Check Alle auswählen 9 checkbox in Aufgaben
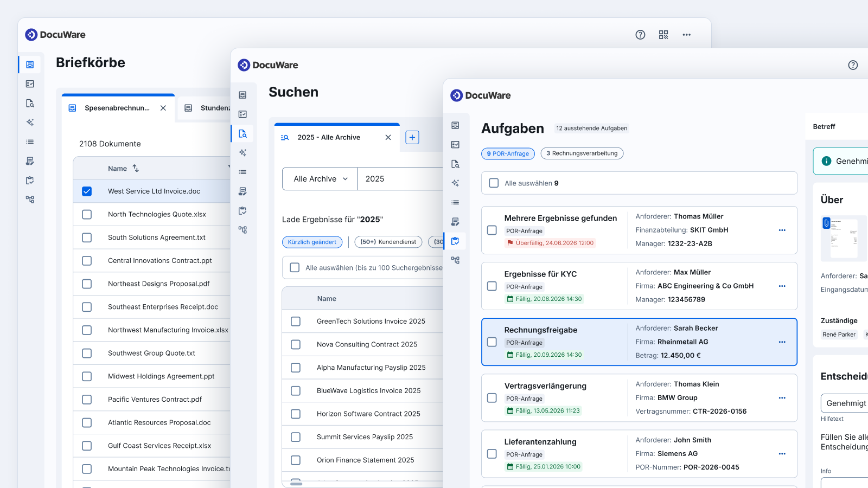The image size is (868, 488). [x=494, y=183]
